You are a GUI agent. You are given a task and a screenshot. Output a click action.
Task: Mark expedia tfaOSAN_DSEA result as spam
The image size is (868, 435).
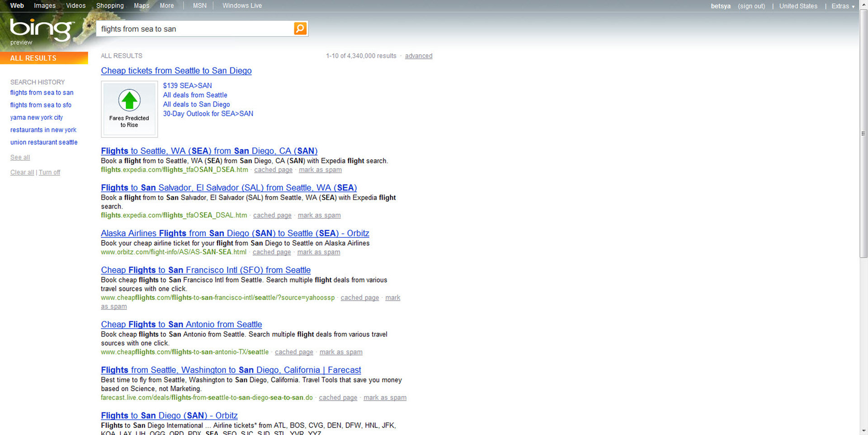point(320,170)
